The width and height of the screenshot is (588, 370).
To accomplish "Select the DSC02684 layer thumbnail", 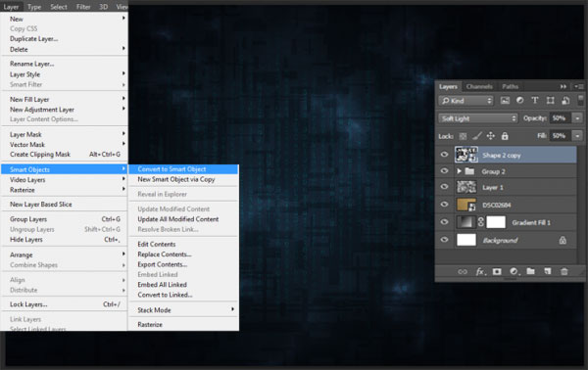I will 466,205.
